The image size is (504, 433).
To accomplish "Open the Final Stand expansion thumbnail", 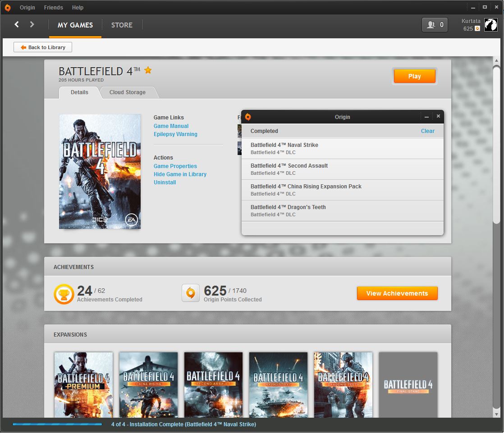I will pyautogui.click(x=408, y=385).
